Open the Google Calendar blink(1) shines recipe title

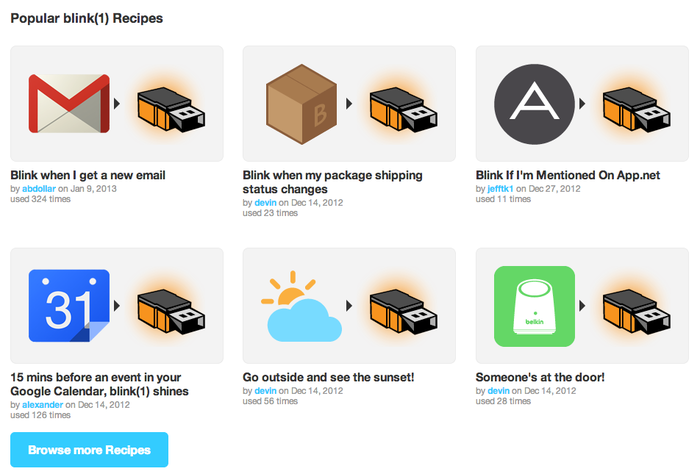point(100,384)
